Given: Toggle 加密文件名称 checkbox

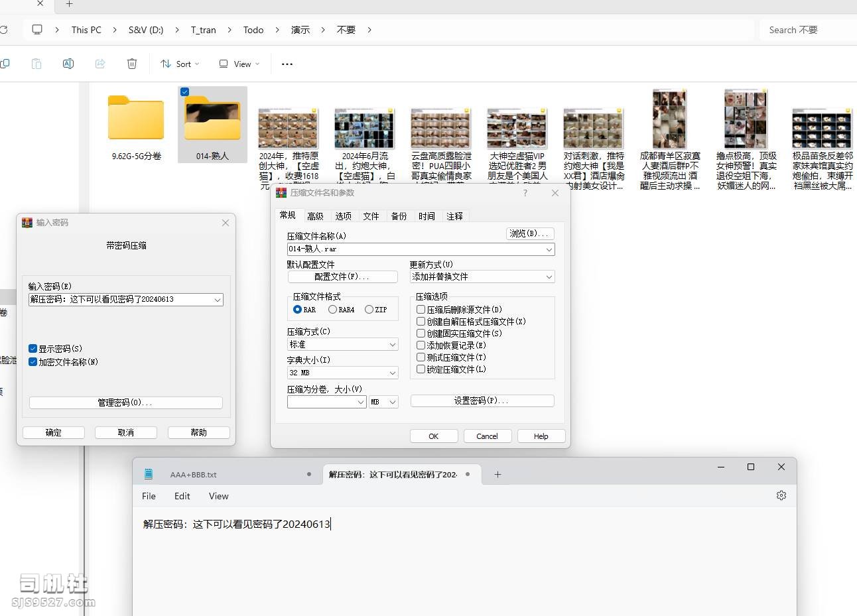Looking at the screenshot, I should point(33,362).
